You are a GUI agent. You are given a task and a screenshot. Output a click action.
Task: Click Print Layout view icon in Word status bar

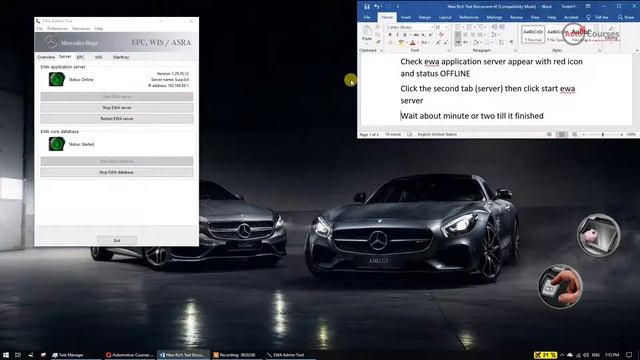[562, 134]
